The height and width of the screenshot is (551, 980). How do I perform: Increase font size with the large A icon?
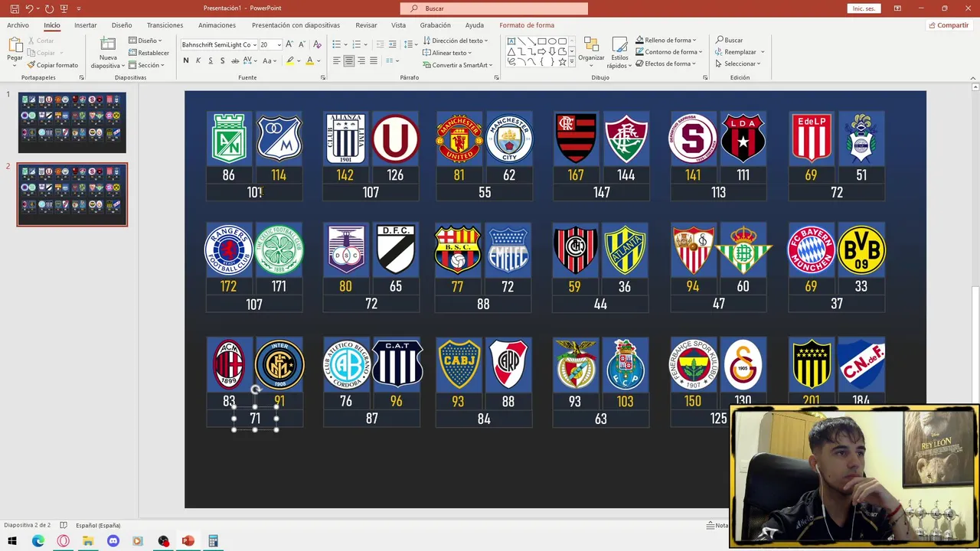289,44
